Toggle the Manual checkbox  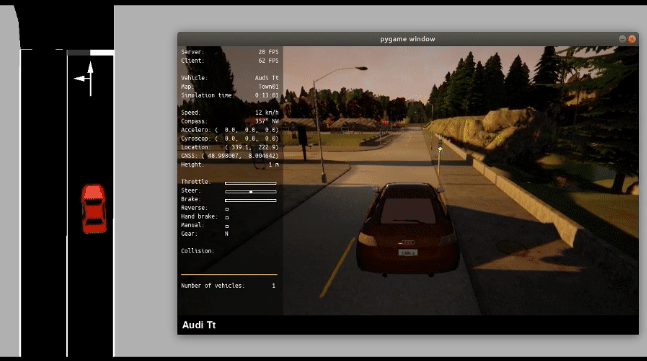click(227, 226)
